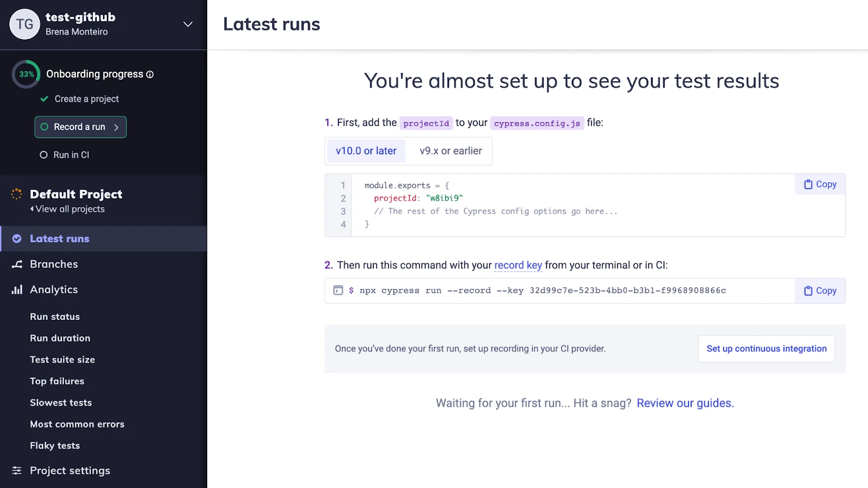Image resolution: width=868 pixels, height=488 pixels.
Task: Click the chevron on Record a run
Action: point(116,127)
